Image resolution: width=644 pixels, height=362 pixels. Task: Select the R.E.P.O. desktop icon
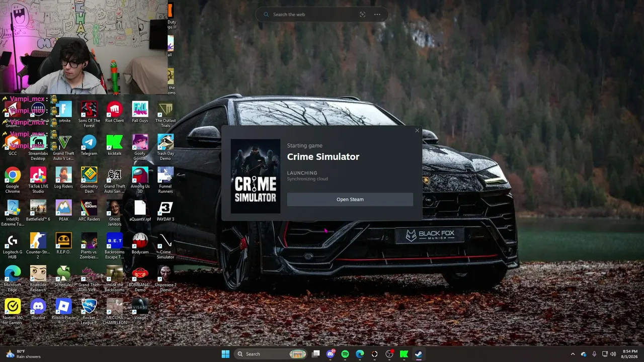(x=63, y=244)
